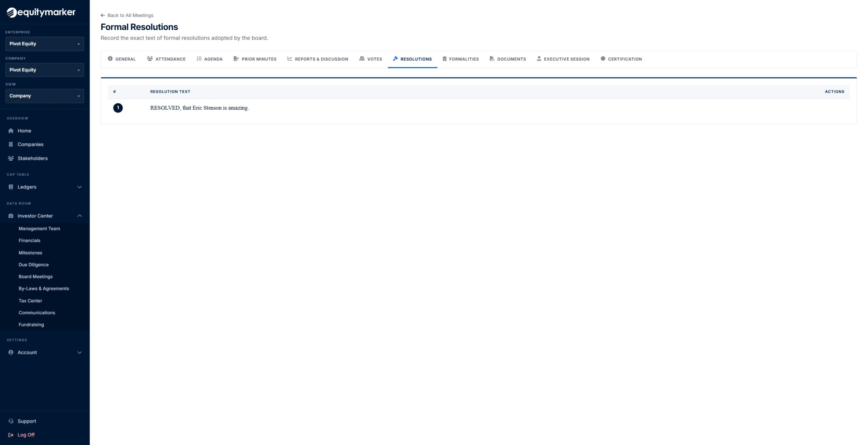Click the Reports & Discussion chart icon
Image resolution: width=868 pixels, height=445 pixels.
click(x=290, y=59)
